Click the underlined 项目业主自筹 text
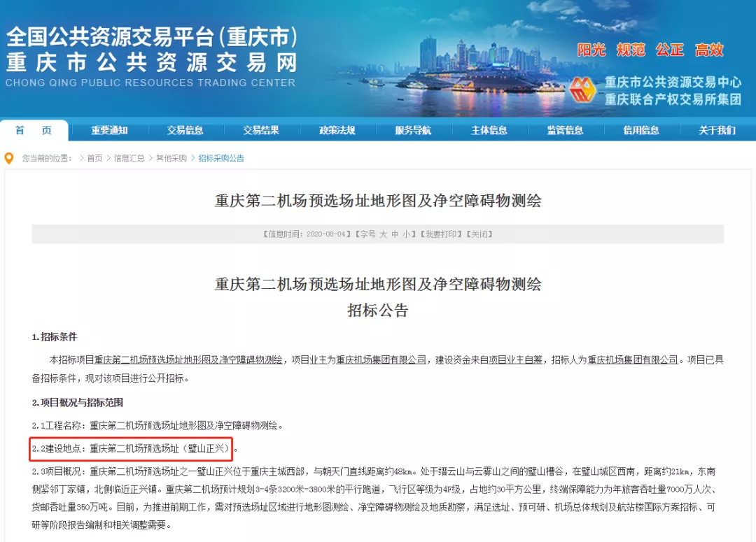This screenshot has height=542, width=756. click(x=515, y=360)
